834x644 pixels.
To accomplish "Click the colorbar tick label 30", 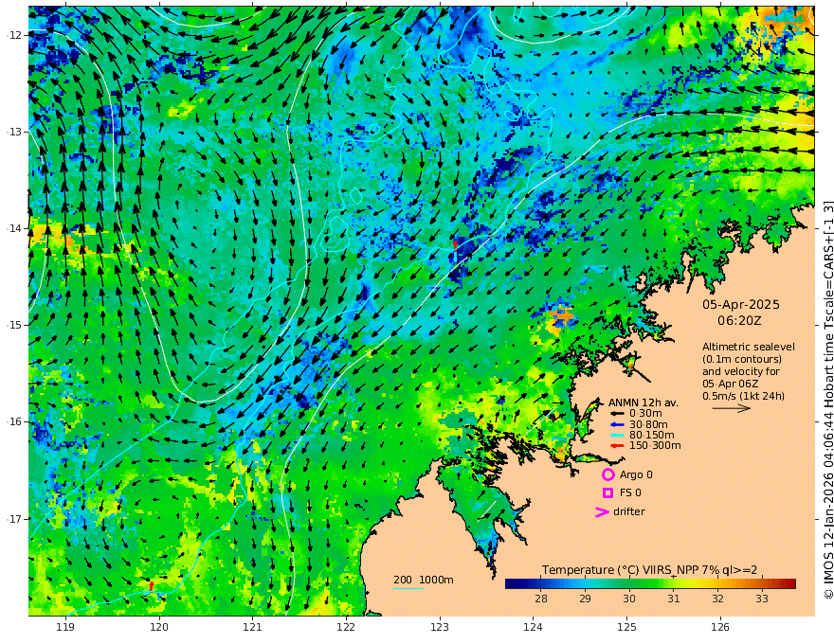I will [629, 599].
